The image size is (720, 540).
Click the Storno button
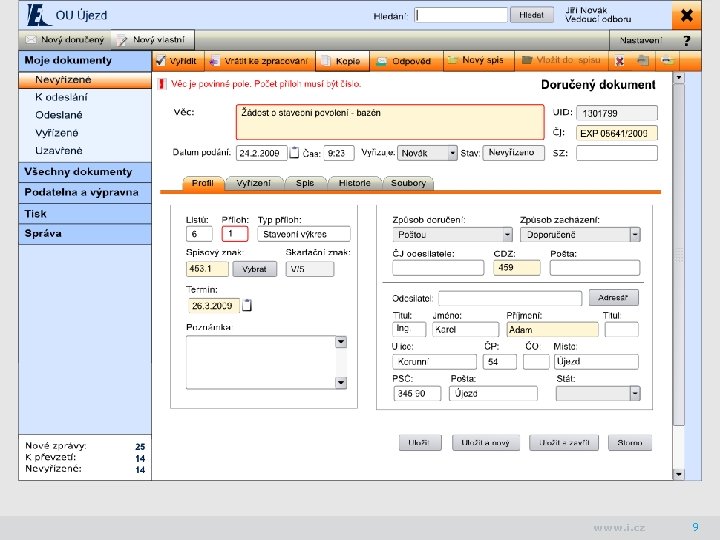click(630, 443)
